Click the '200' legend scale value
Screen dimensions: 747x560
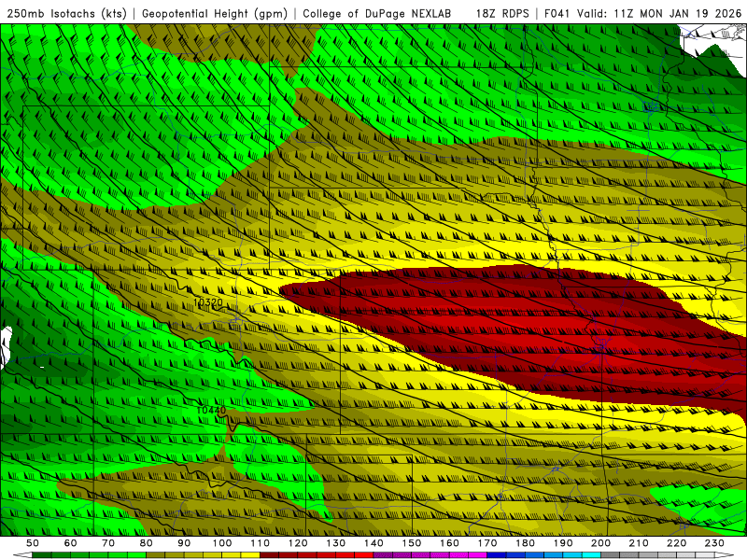(x=600, y=543)
